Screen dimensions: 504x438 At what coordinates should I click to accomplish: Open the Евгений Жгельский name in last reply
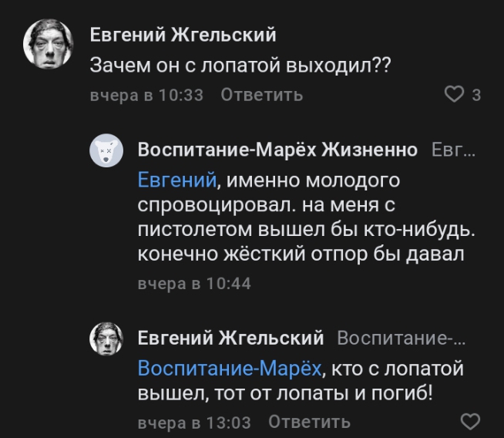[x=230, y=338]
